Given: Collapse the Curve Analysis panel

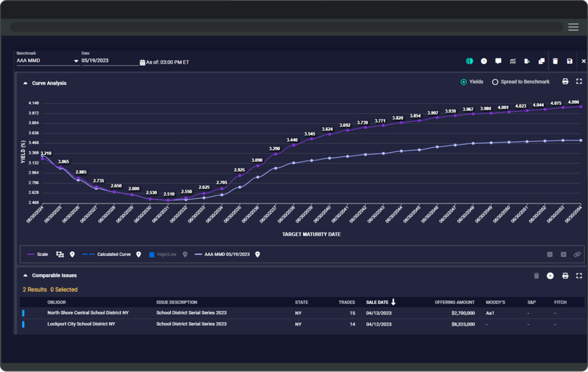Looking at the screenshot, I should coord(25,82).
